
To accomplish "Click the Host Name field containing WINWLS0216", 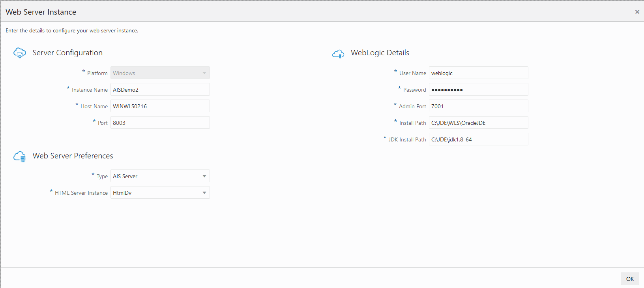I will click(160, 106).
